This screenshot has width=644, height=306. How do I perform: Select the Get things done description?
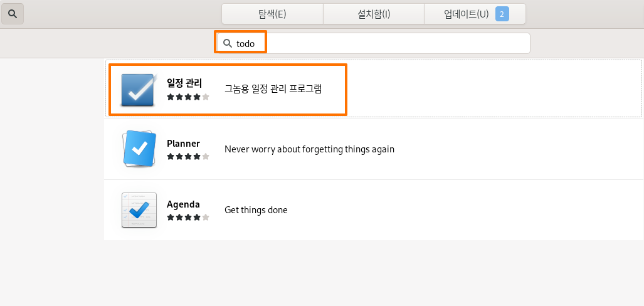coord(256,210)
